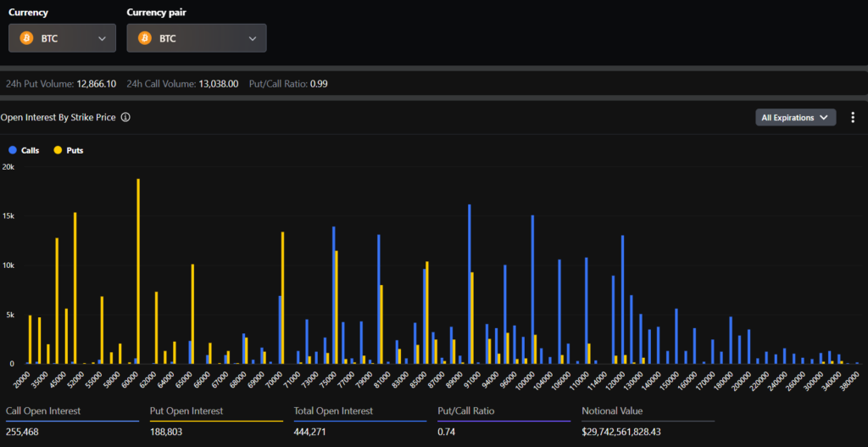The width and height of the screenshot is (868, 447).
Task: Click the blue Calls legend dot
Action: point(12,150)
